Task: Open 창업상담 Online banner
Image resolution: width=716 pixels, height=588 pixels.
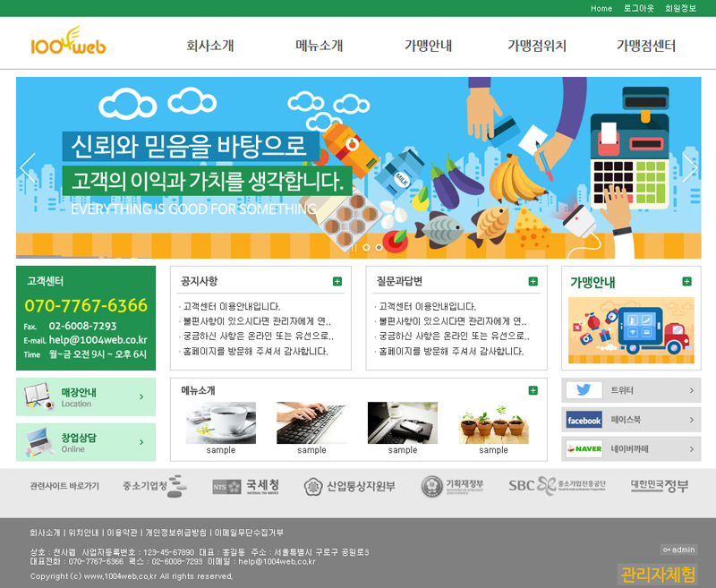Action: (x=86, y=442)
